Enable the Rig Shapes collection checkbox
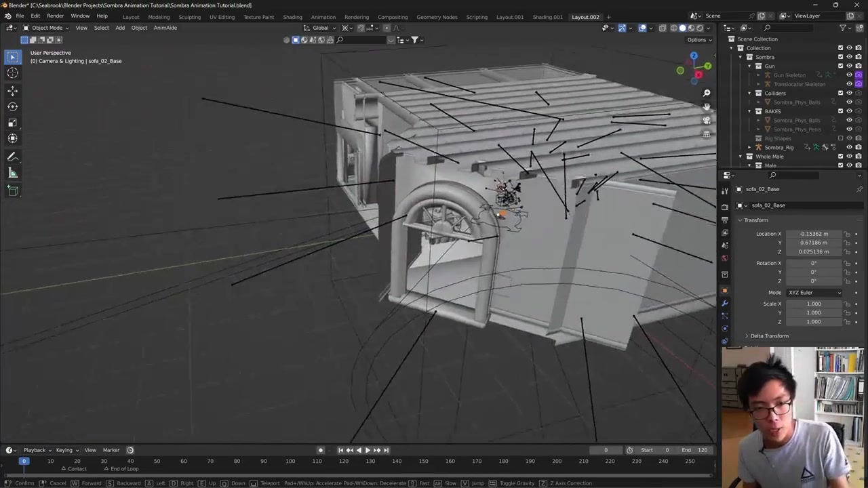The width and height of the screenshot is (868, 488). coord(840,138)
